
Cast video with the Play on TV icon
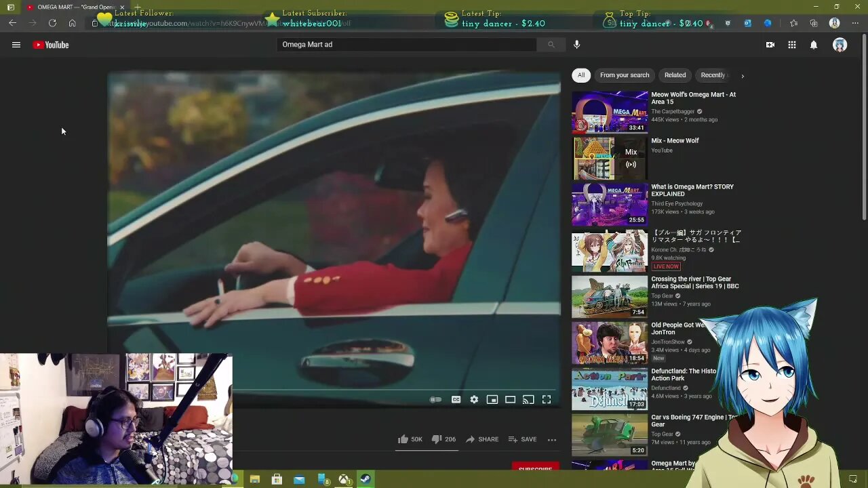coord(528,400)
